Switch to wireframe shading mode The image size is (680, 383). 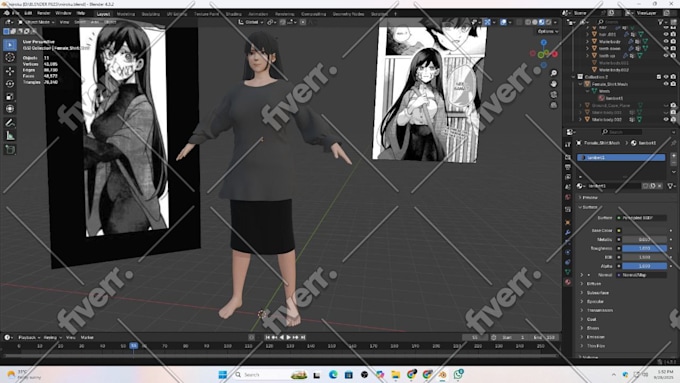click(528, 22)
